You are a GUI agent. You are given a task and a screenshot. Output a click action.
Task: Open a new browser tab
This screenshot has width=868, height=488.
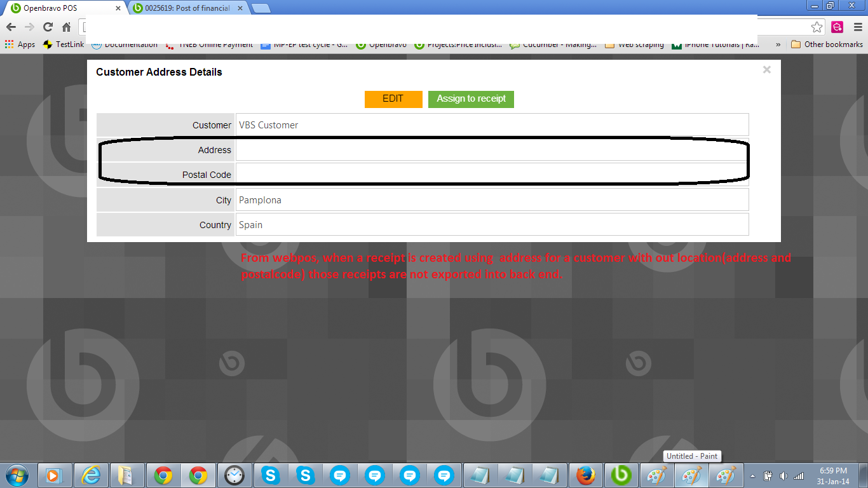(261, 8)
